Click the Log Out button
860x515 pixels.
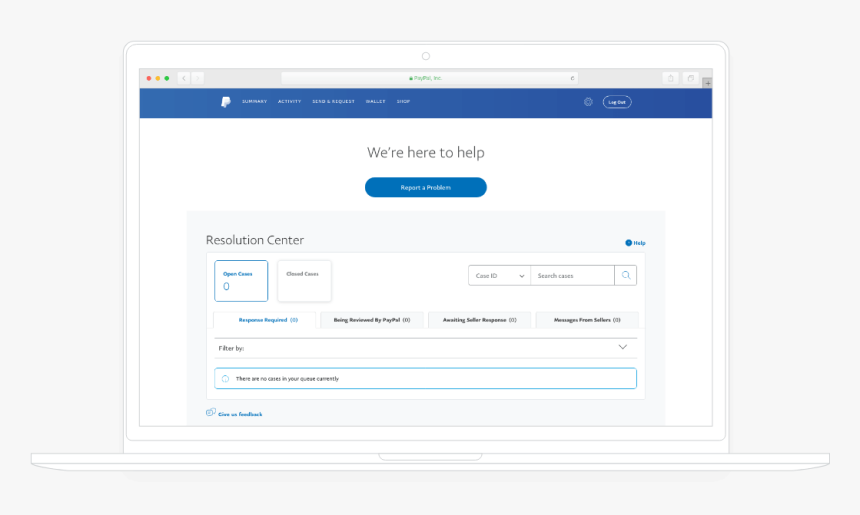click(617, 102)
